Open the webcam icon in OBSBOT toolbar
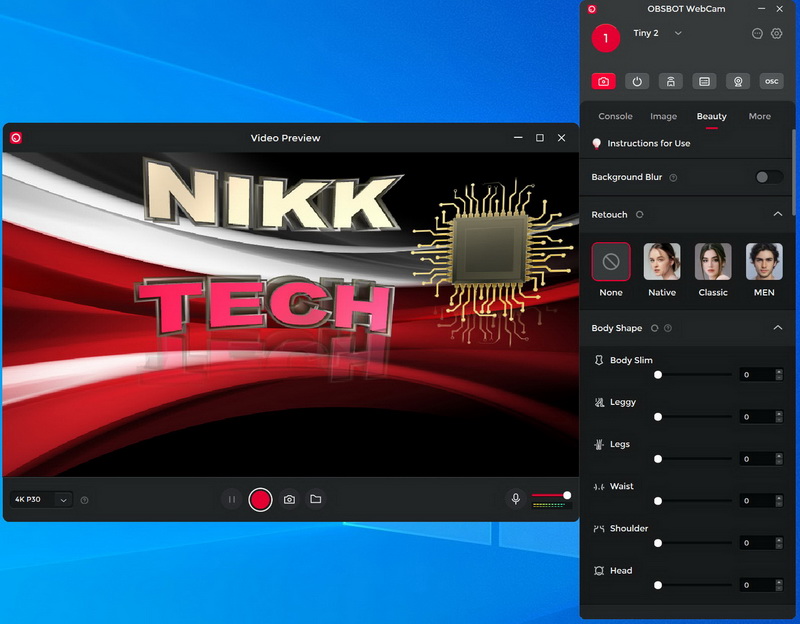 coord(738,82)
